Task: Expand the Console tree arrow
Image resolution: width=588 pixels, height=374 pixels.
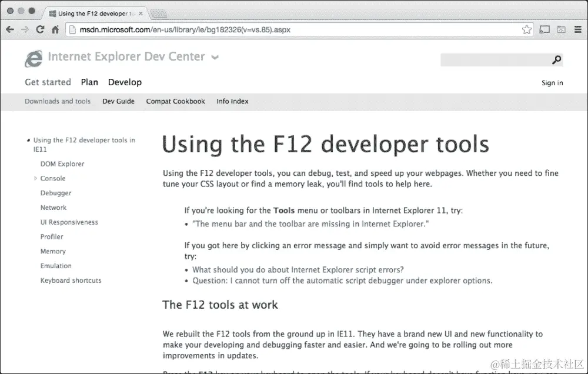Action: pyautogui.click(x=35, y=179)
